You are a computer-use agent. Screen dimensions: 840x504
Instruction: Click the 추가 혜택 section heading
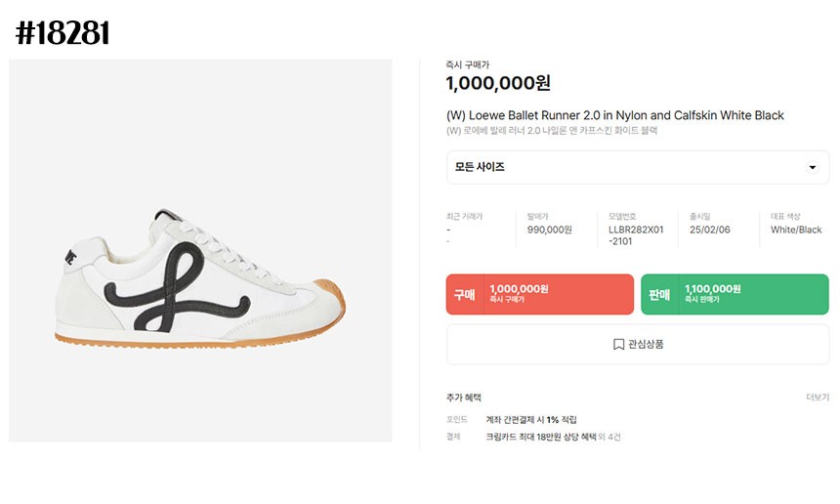(x=464, y=398)
